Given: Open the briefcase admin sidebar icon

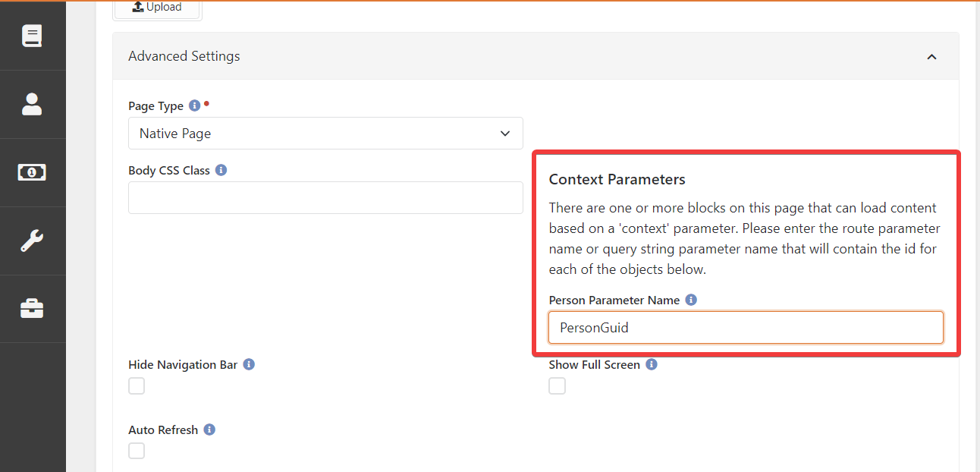Looking at the screenshot, I should 32,309.
